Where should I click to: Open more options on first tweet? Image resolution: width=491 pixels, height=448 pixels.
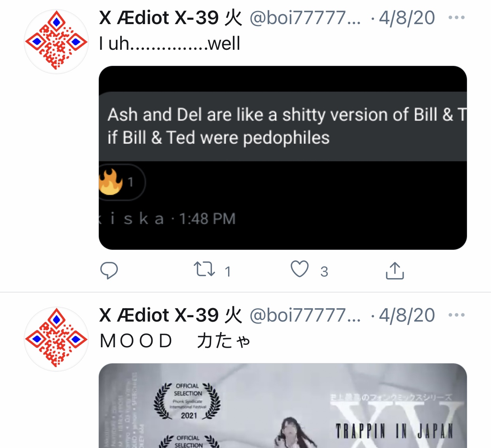457,17
